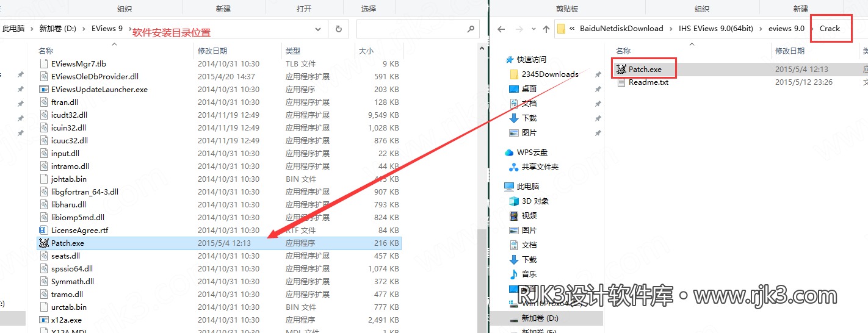This screenshot has height=333, width=868.
Task: Select icuuc32.dll file row
Action: coord(219,140)
